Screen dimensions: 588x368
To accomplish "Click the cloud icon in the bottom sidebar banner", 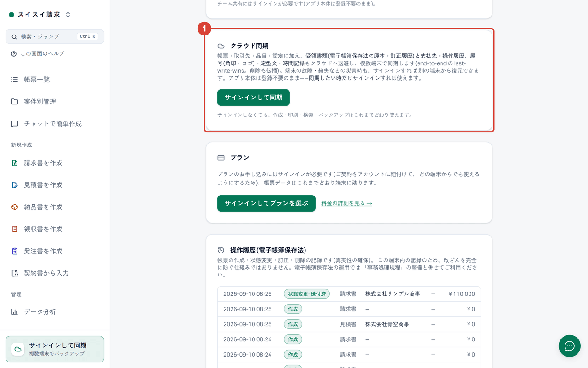I will (x=18, y=349).
